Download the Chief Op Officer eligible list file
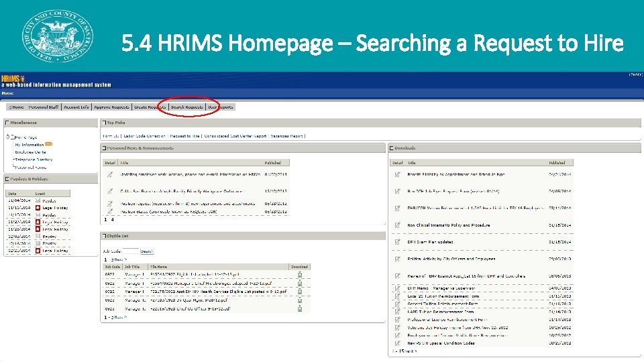Image resolution: width=644 pixels, height=362 pixels. (x=300, y=308)
